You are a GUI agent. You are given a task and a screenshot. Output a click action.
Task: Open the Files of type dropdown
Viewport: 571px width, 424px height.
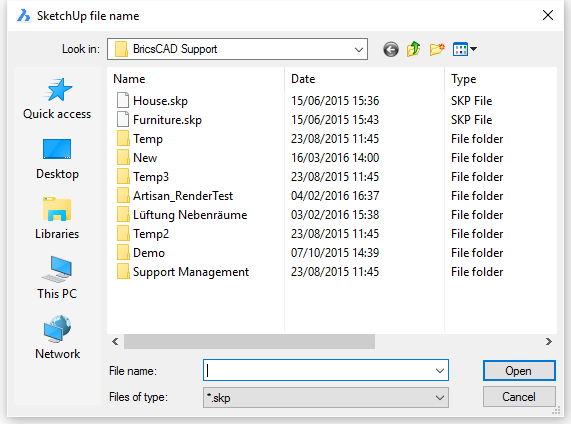(326, 397)
